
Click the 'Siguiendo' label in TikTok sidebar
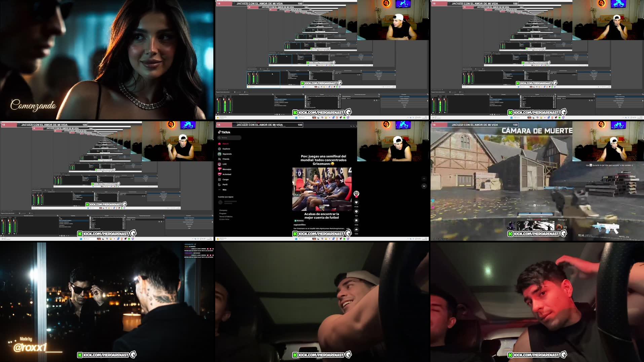pos(227,154)
